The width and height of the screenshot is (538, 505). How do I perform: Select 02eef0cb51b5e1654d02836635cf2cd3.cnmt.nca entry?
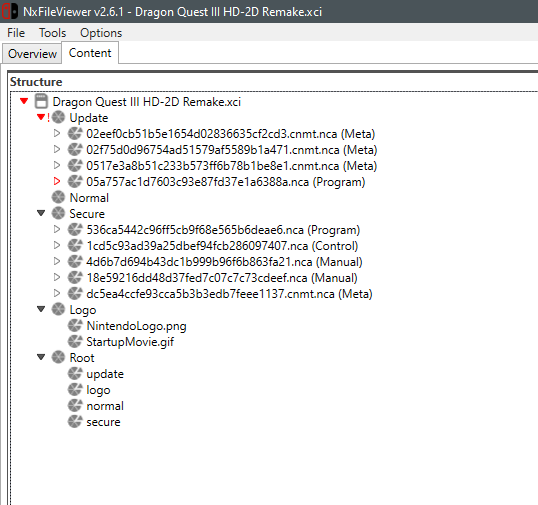[231, 134]
